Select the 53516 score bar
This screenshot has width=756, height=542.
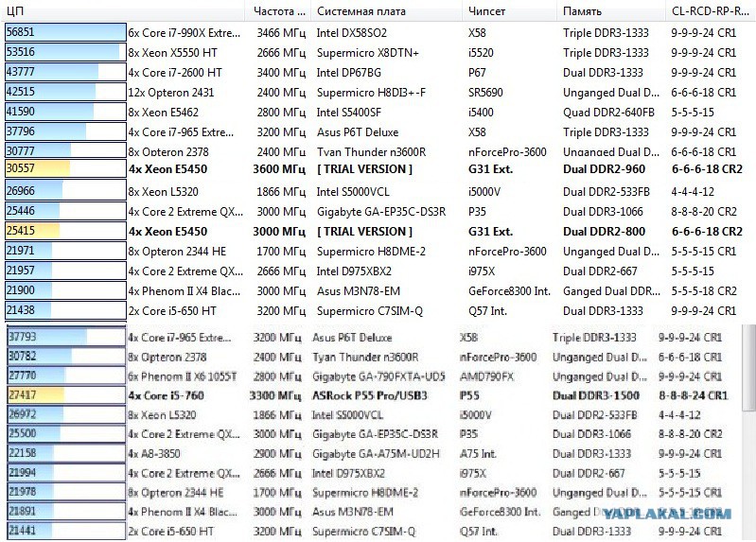65,52
